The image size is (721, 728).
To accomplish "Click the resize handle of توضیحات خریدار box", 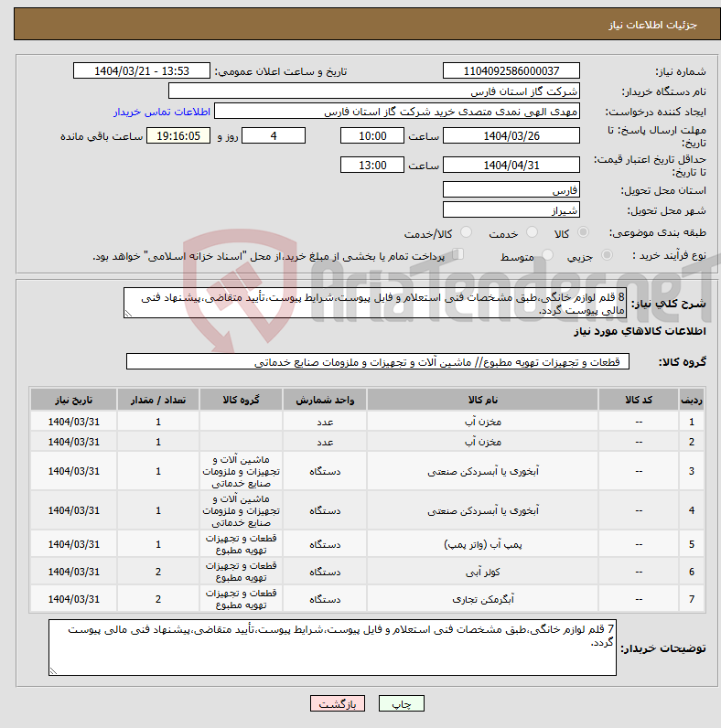I will (53, 671).
